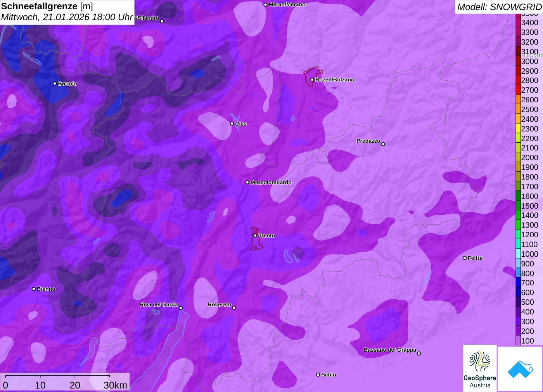Select the 100 m legend color swatch

518,340
